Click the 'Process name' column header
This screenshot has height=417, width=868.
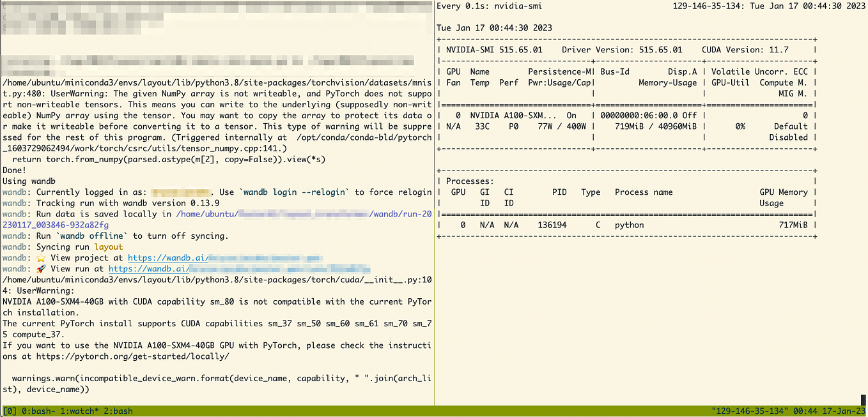coord(644,192)
